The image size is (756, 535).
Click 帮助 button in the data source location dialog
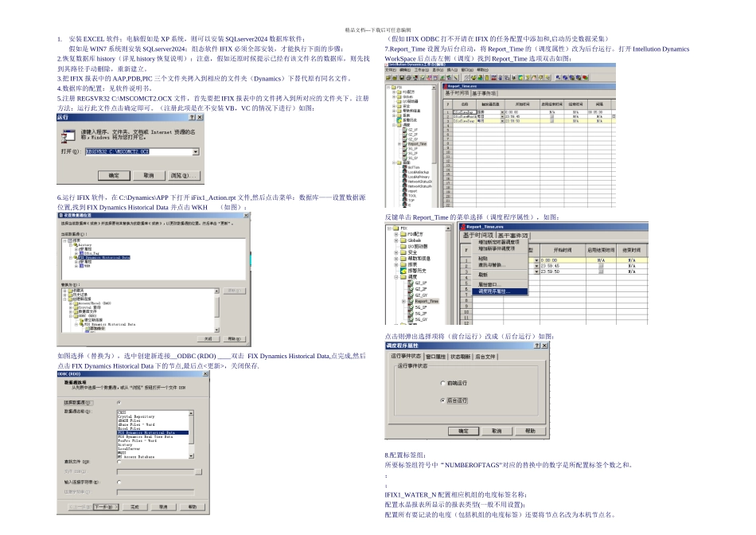235,338
